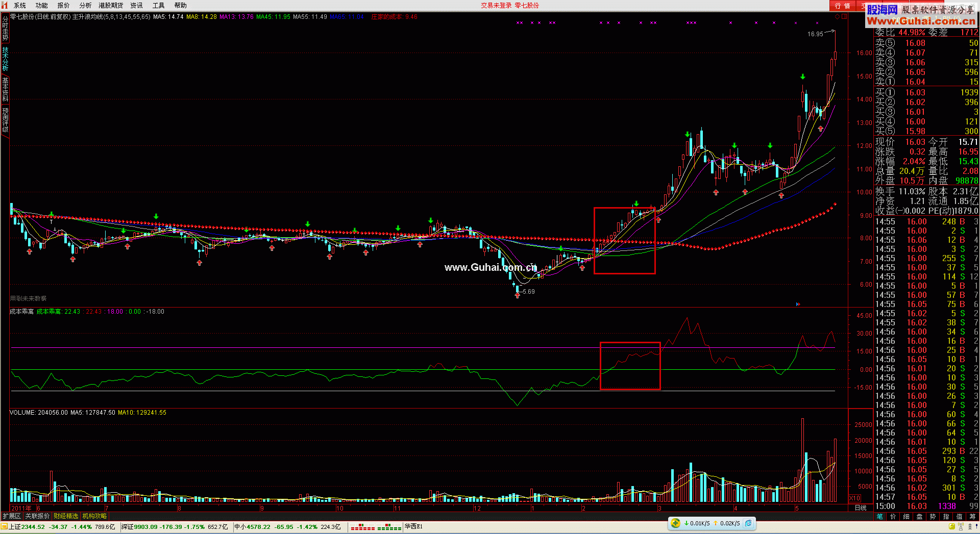
Task: Click the 中小 index value 4578.22
Action: (x=258, y=527)
